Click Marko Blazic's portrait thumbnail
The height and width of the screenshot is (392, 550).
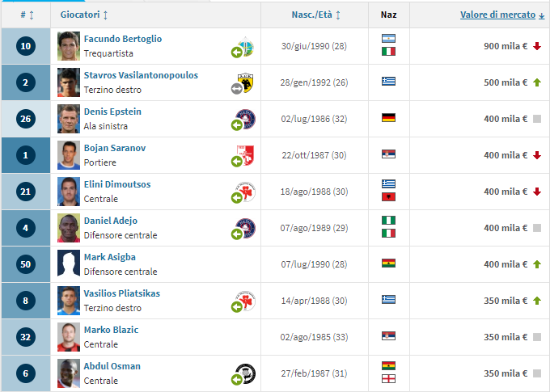pos(69,337)
